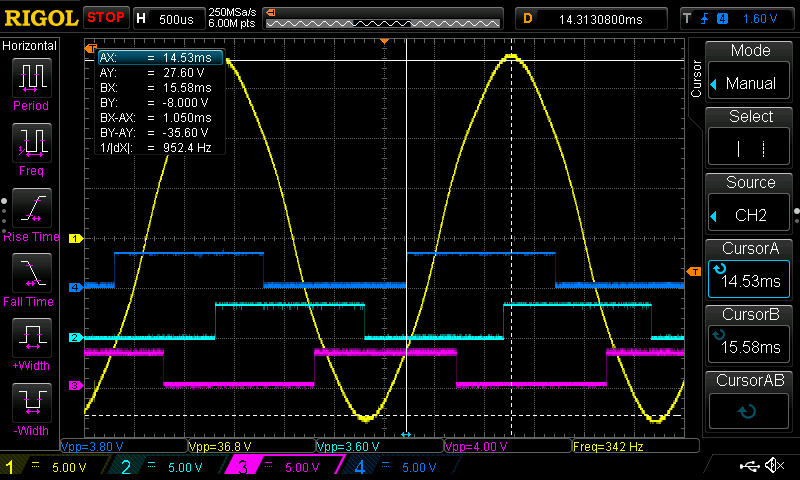Click the STOP run status indicator
Viewport: 800px width, 480px height.
click(x=106, y=18)
